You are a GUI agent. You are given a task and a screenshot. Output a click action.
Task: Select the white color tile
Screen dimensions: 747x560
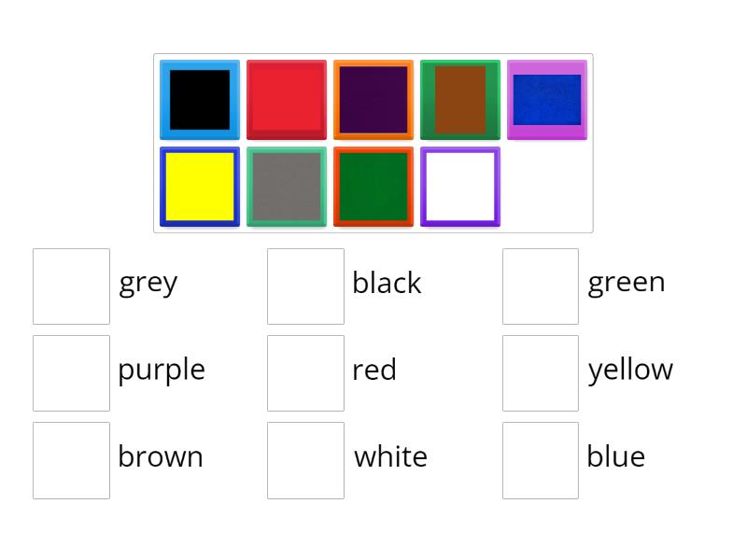pyautogui.click(x=460, y=186)
